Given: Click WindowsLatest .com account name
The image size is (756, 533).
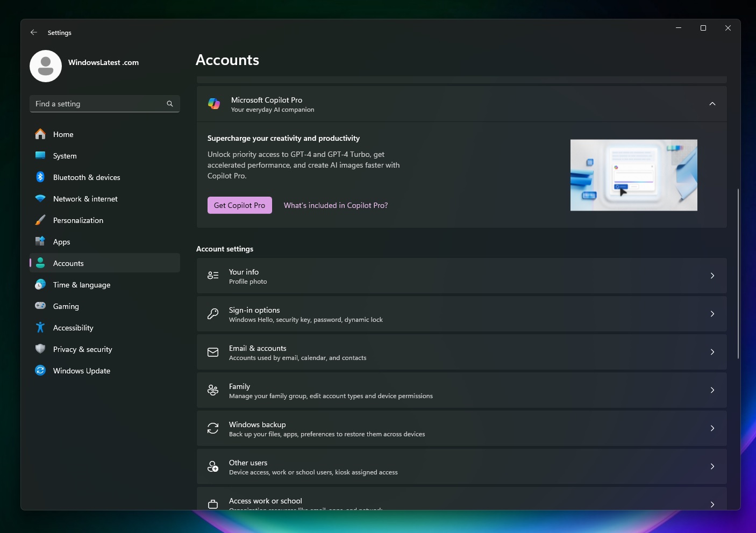Looking at the screenshot, I should coord(103,62).
